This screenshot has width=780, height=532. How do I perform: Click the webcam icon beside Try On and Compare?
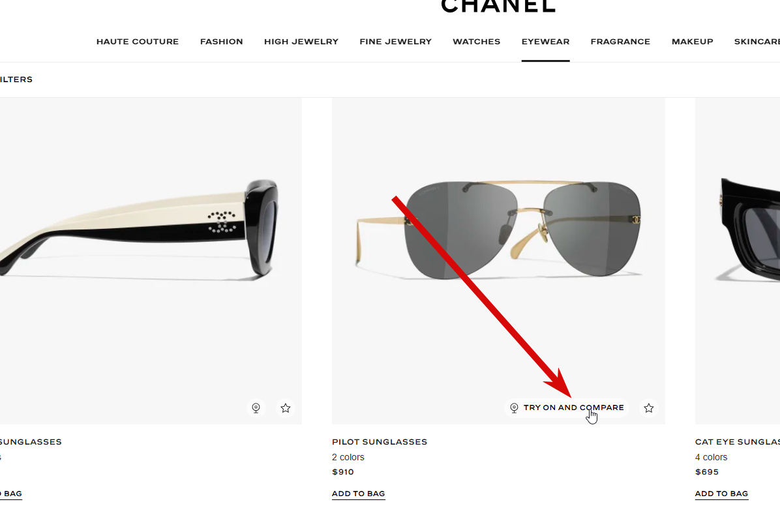(515, 407)
